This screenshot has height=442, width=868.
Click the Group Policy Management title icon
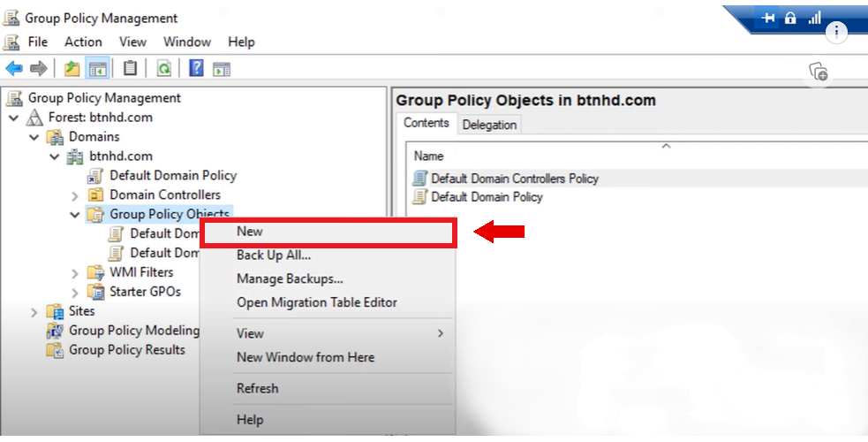(11, 18)
